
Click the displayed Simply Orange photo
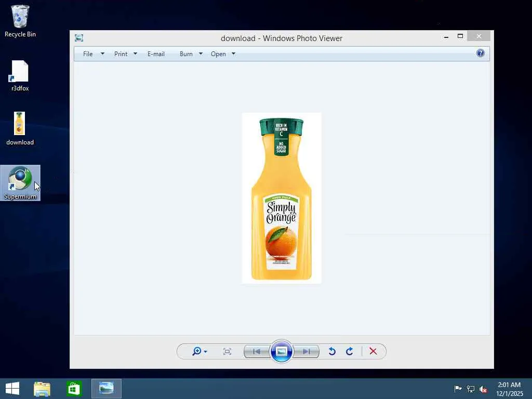tap(281, 198)
